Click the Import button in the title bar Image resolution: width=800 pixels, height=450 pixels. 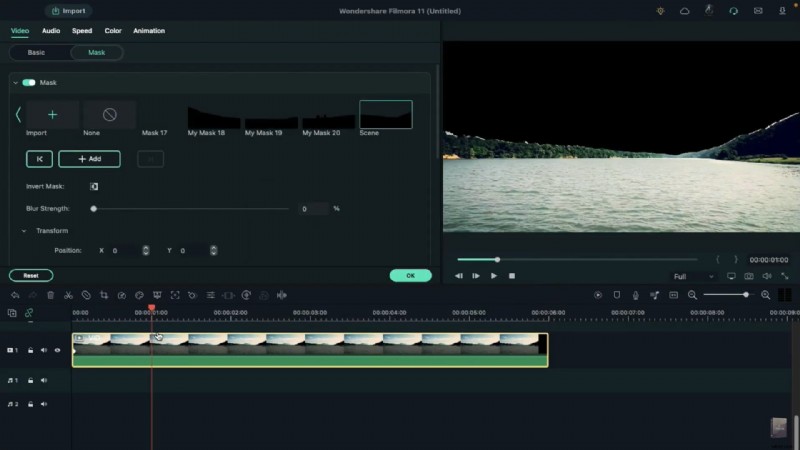(69, 11)
